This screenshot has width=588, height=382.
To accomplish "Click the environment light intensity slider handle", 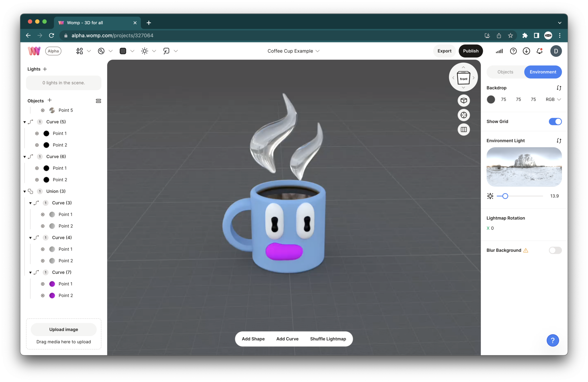I will coord(505,196).
